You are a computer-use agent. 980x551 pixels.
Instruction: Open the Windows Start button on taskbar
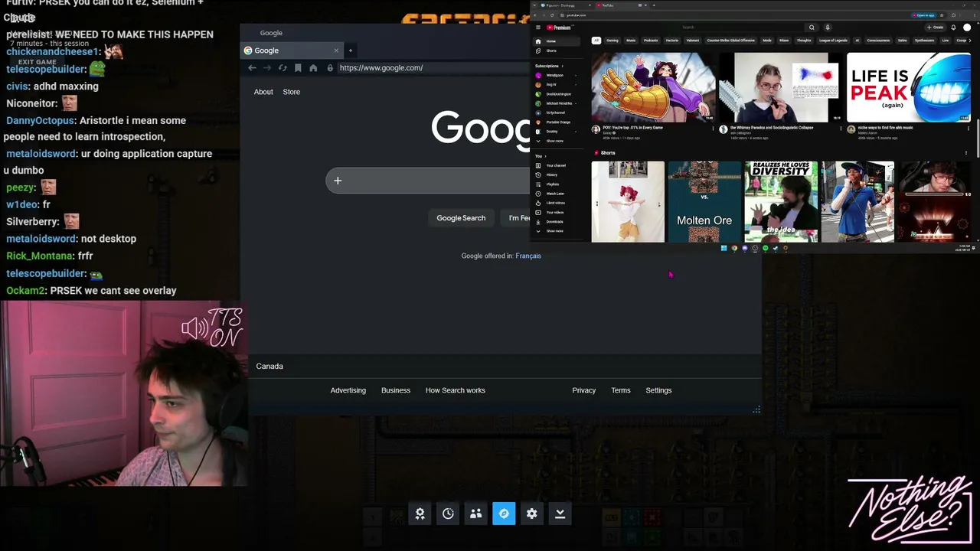click(724, 248)
